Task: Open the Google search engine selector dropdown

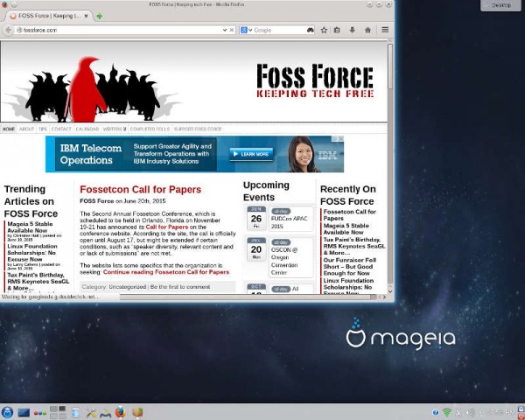Action: pos(246,30)
